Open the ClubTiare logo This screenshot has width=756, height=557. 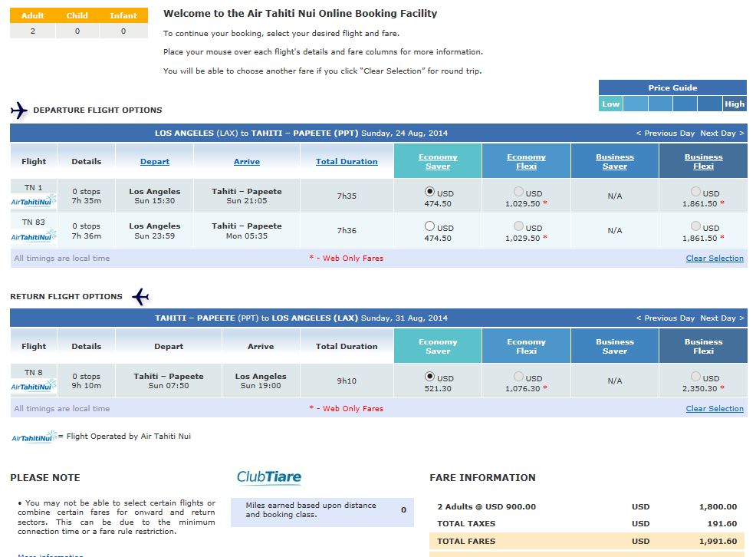tap(268, 477)
